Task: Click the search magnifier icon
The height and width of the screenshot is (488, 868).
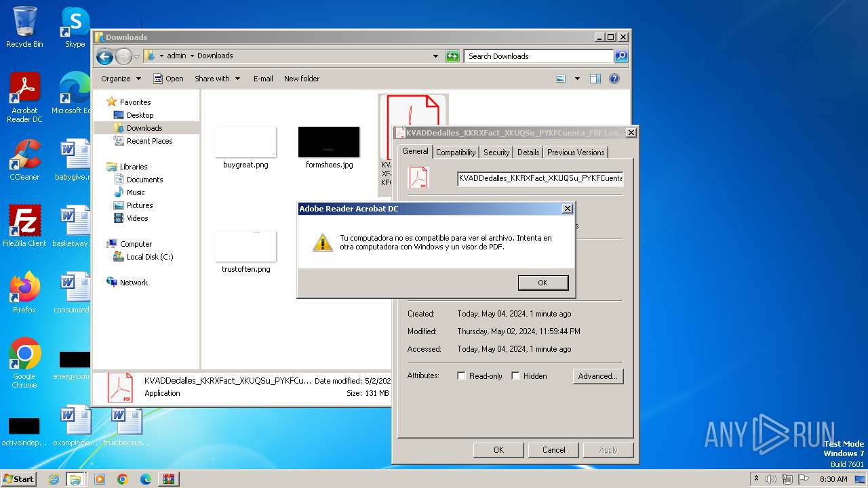Action: (621, 56)
